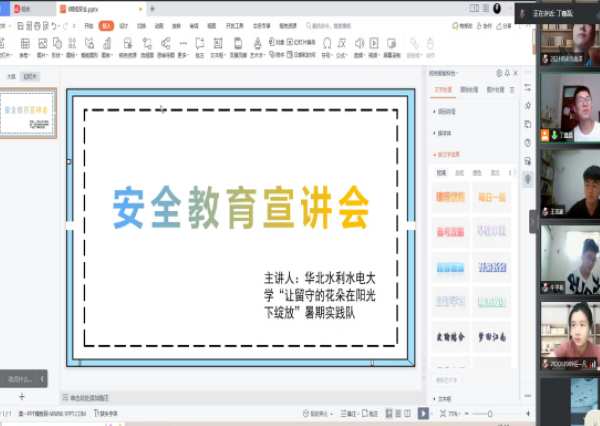The image size is (600, 426).
Task: Close the object properties panel
Action: pos(515,73)
